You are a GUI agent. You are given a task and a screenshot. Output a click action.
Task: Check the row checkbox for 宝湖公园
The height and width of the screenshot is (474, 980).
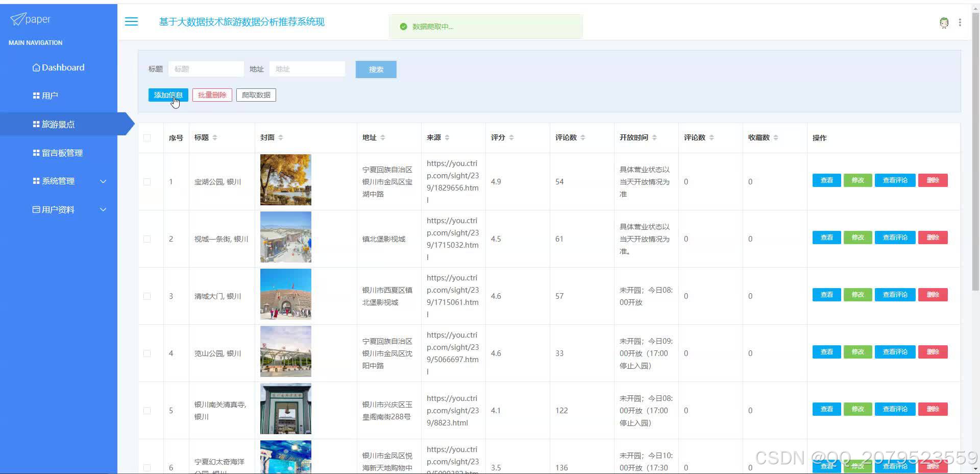pos(147,181)
